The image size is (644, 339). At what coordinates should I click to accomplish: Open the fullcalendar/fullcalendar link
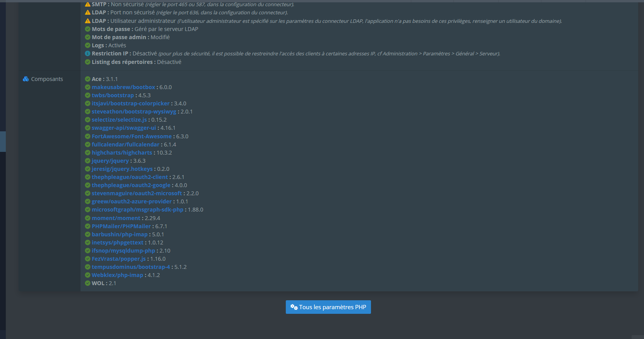coord(125,145)
